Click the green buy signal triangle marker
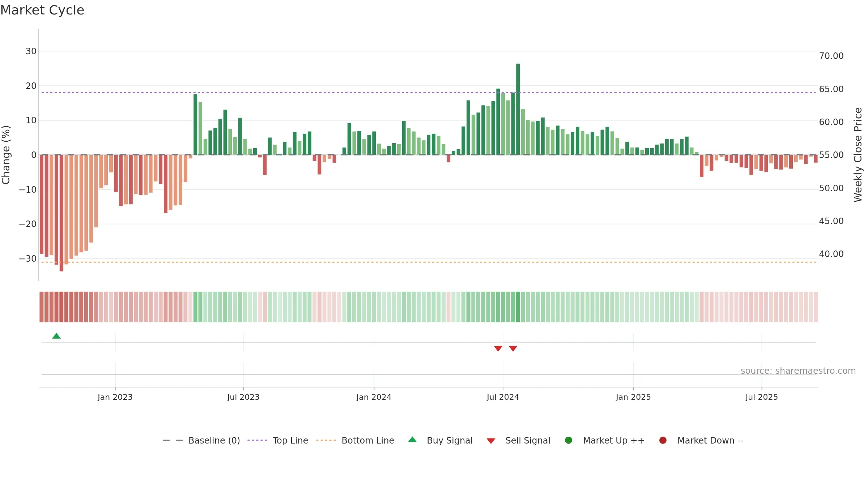 pyautogui.click(x=56, y=336)
